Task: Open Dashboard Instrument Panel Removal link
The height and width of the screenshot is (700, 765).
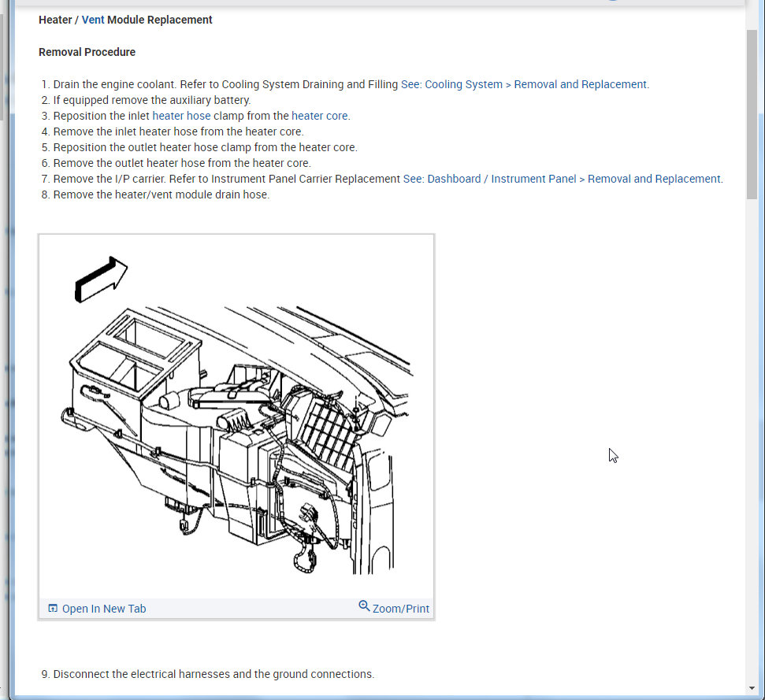Action: coord(563,179)
